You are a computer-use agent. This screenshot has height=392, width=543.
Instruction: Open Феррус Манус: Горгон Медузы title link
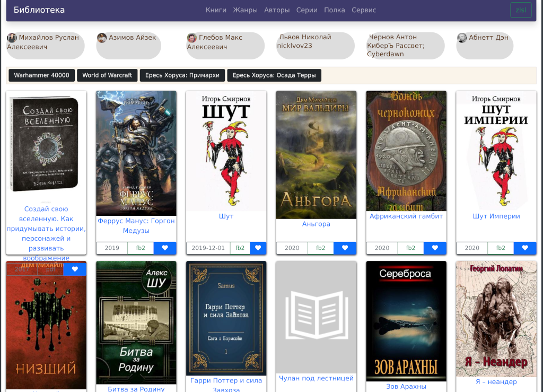pyautogui.click(x=136, y=226)
